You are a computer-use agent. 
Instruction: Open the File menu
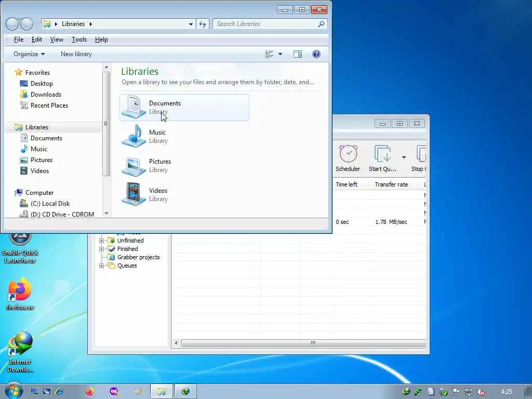(19, 39)
